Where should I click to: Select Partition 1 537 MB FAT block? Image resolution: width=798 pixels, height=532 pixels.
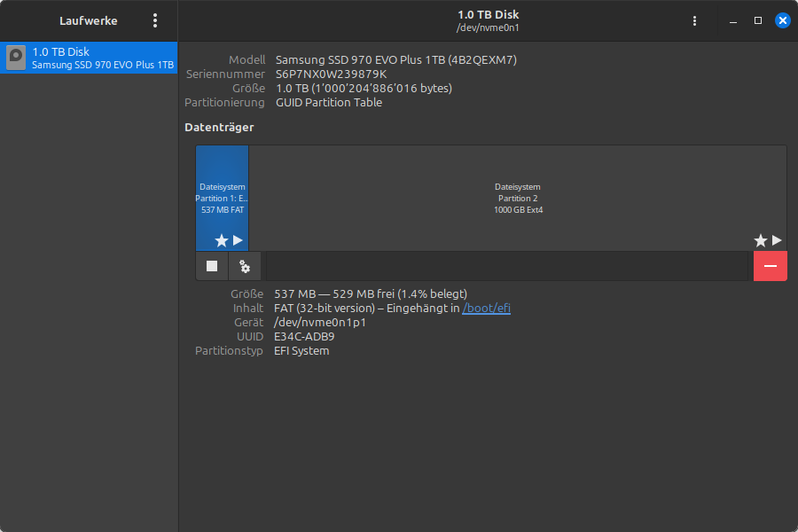(x=222, y=198)
